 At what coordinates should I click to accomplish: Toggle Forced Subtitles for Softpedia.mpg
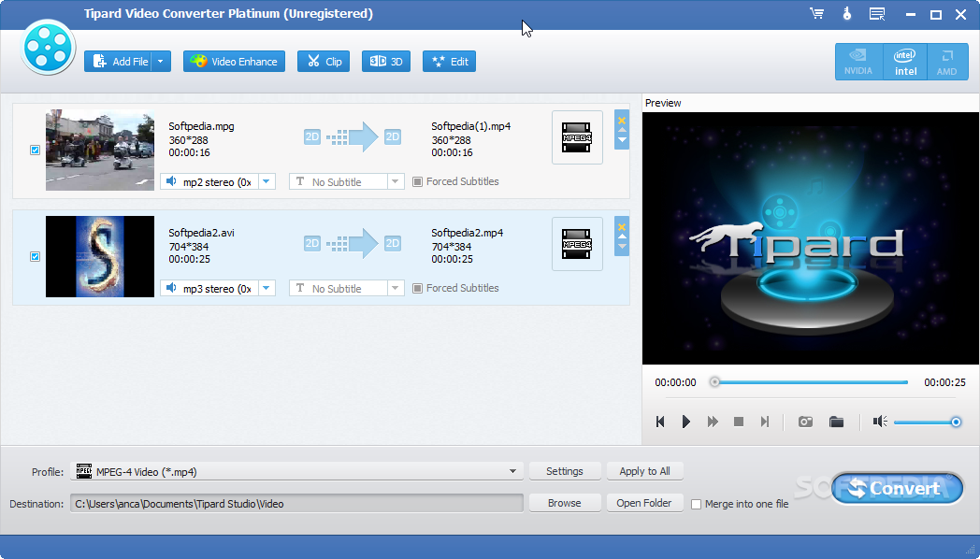coord(417,181)
